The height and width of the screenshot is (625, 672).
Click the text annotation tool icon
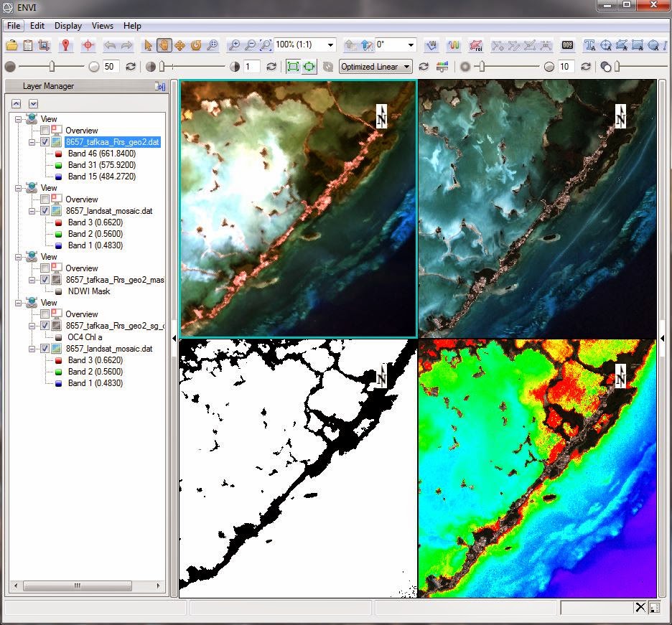pyautogui.click(x=590, y=45)
